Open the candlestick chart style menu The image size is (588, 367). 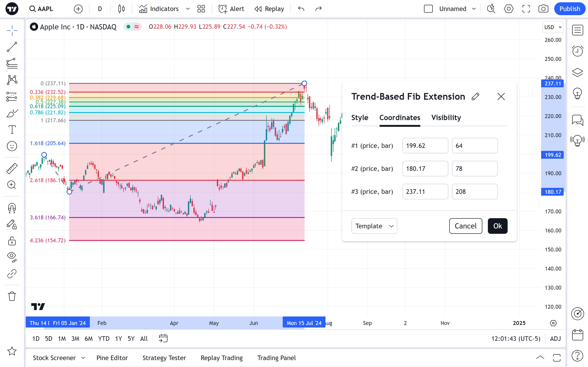click(121, 9)
